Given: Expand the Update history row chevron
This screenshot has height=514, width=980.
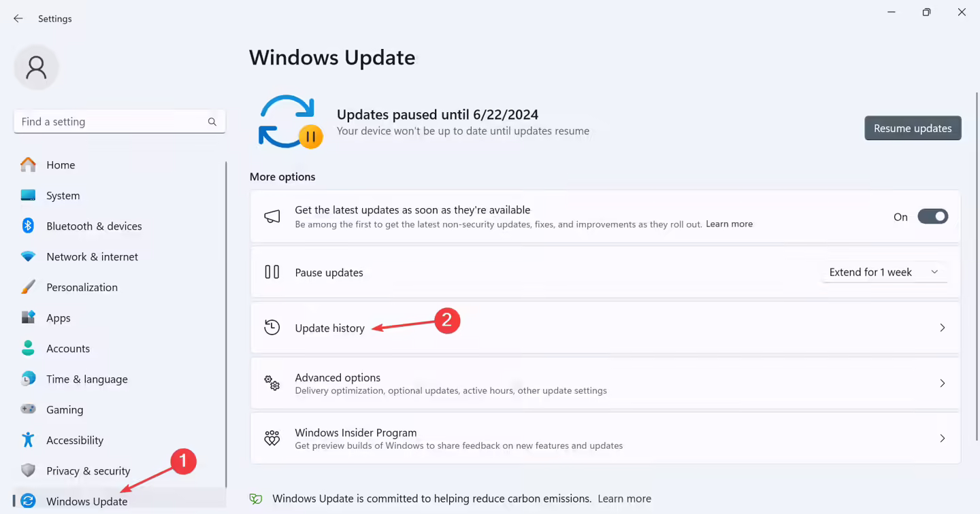Looking at the screenshot, I should tap(943, 328).
